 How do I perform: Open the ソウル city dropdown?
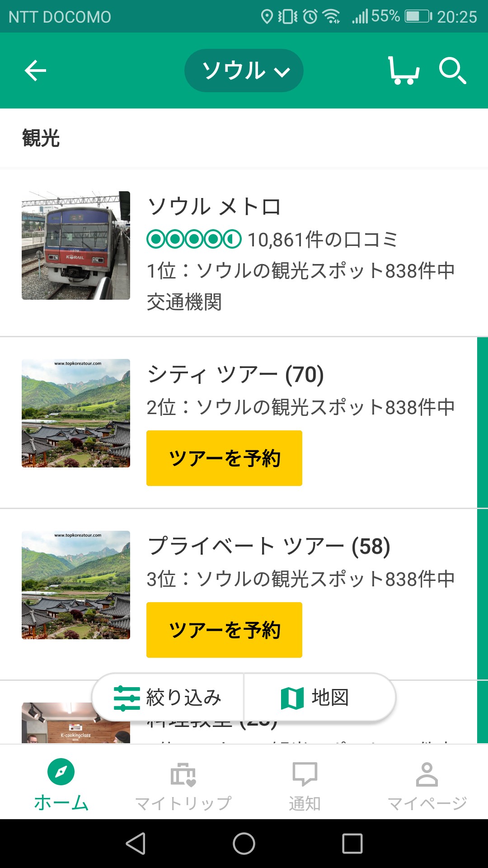[244, 71]
